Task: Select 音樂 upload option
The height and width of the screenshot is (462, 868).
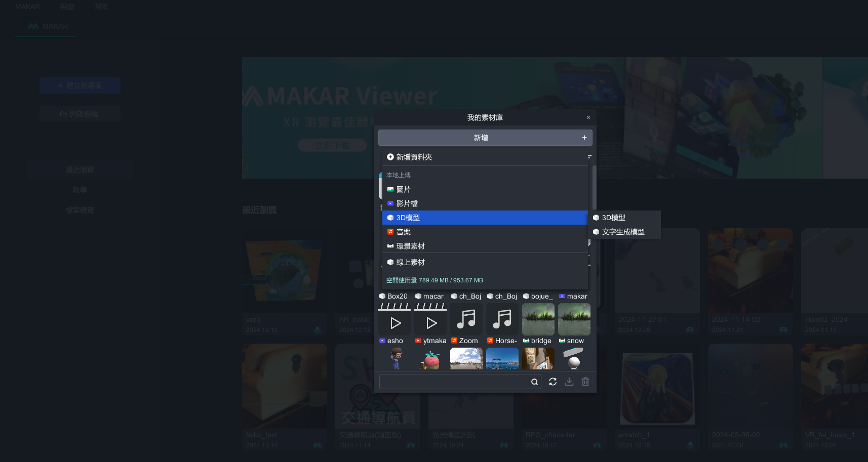Action: [403, 232]
